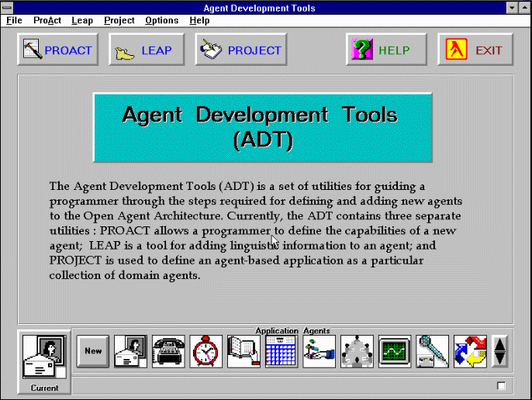Select the green monitor graph agent
The width and height of the screenshot is (532, 400).
tap(395, 351)
